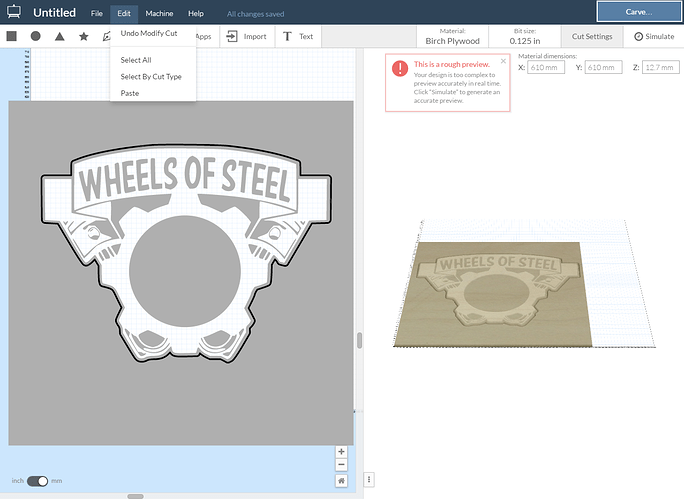Click the Y material dimension field
Image resolution: width=684 pixels, height=500 pixels.
pyautogui.click(x=603, y=67)
